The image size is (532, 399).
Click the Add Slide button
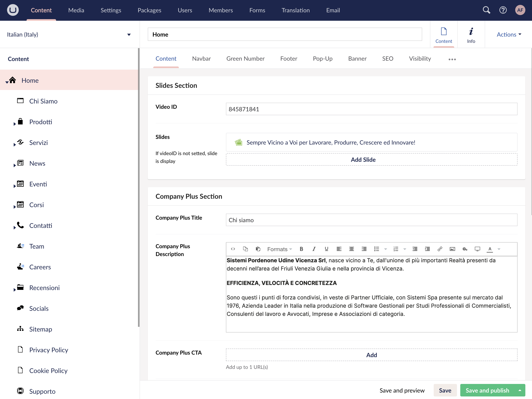[x=363, y=159]
